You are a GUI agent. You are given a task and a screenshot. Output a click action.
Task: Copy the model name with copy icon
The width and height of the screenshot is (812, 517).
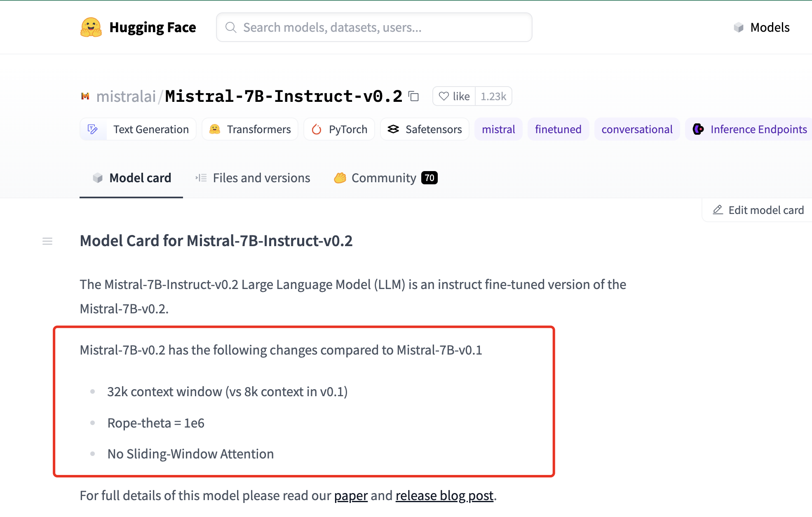(413, 96)
